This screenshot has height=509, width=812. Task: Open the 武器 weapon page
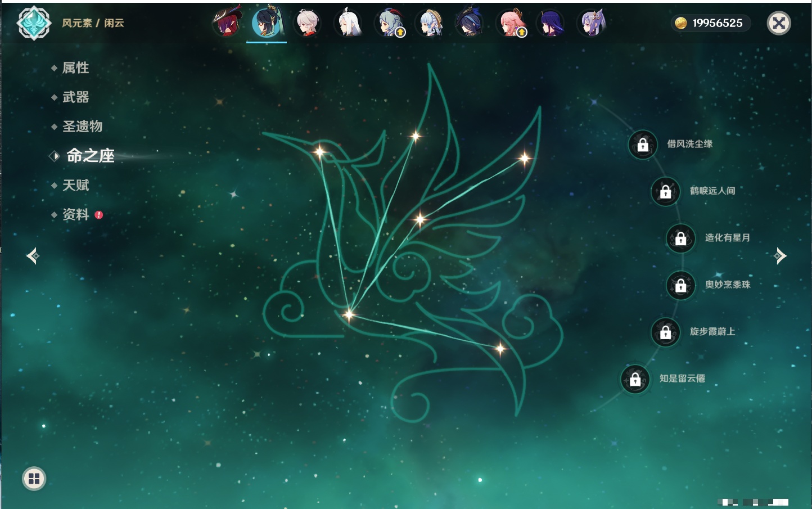tap(75, 97)
